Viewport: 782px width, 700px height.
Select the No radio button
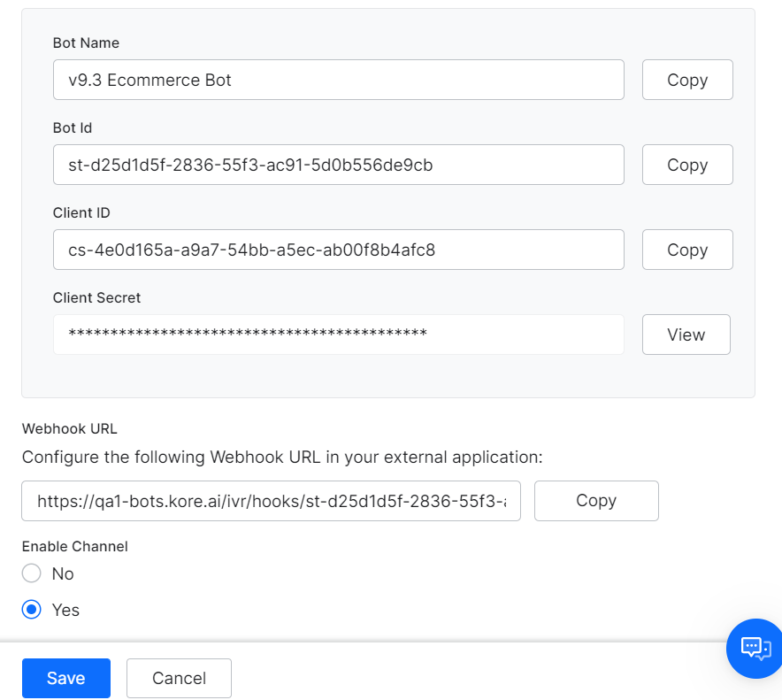point(32,573)
